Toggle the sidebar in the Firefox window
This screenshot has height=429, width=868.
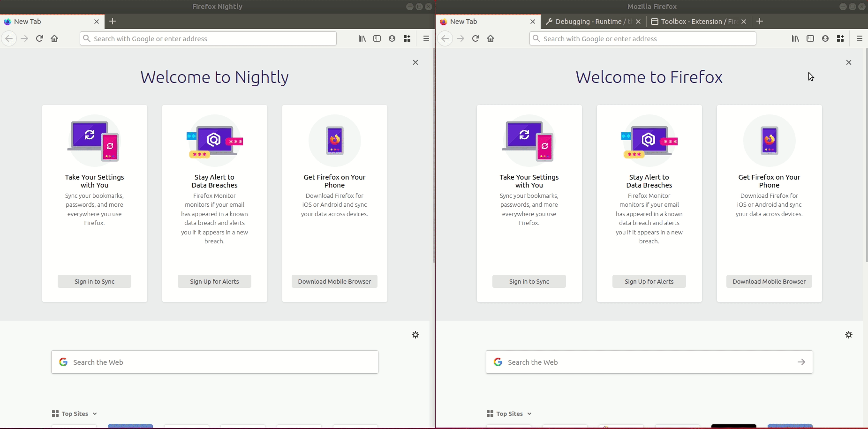(810, 38)
